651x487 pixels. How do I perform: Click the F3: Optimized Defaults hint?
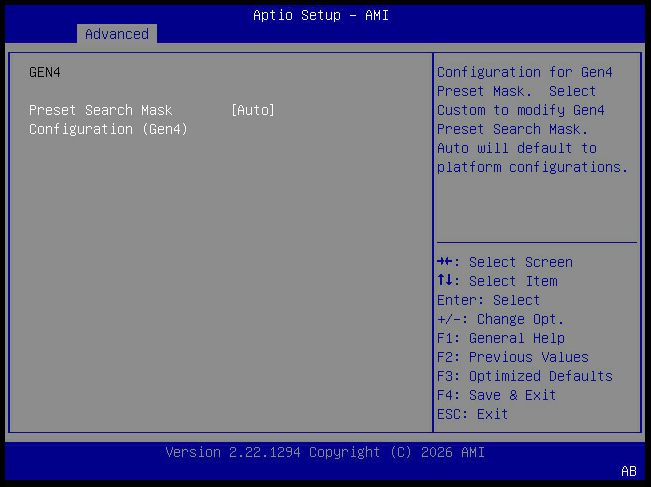click(x=525, y=376)
